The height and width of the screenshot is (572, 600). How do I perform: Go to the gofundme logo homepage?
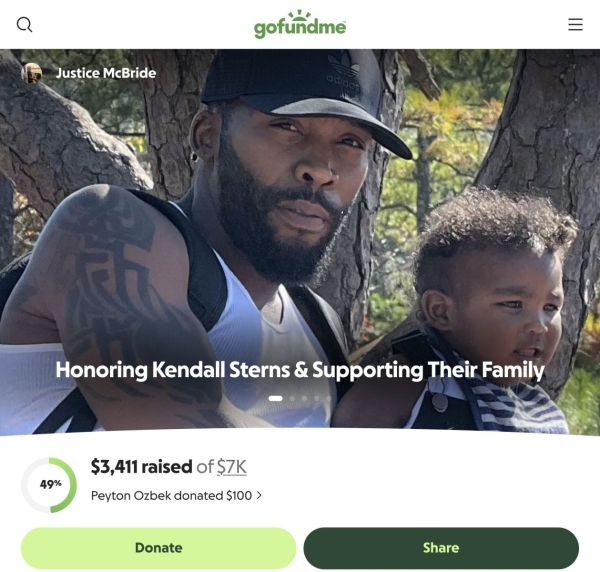click(300, 25)
